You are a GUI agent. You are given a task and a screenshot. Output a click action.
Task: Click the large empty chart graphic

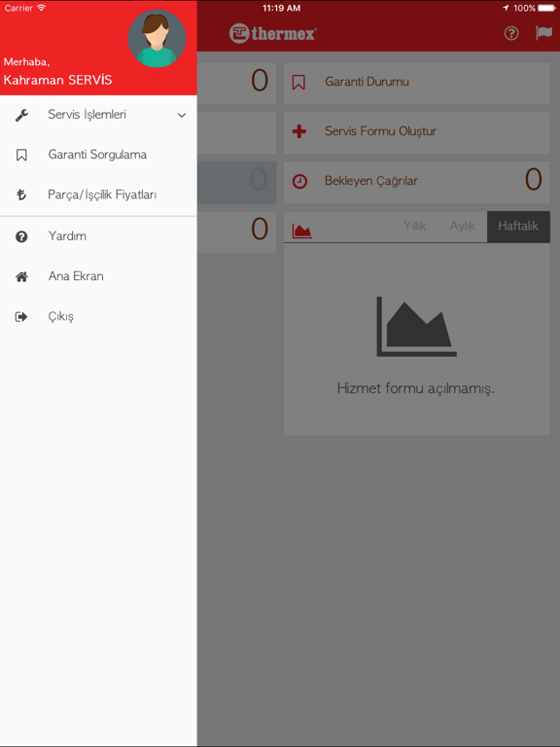[417, 327]
